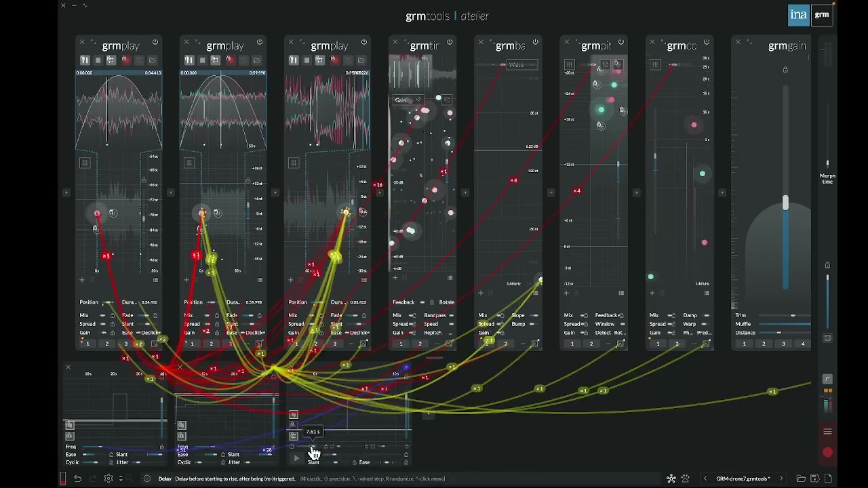Screen dimensions: 868x488
Task: Toggle the lock beside Feedback in grmtir
Action: point(432,302)
